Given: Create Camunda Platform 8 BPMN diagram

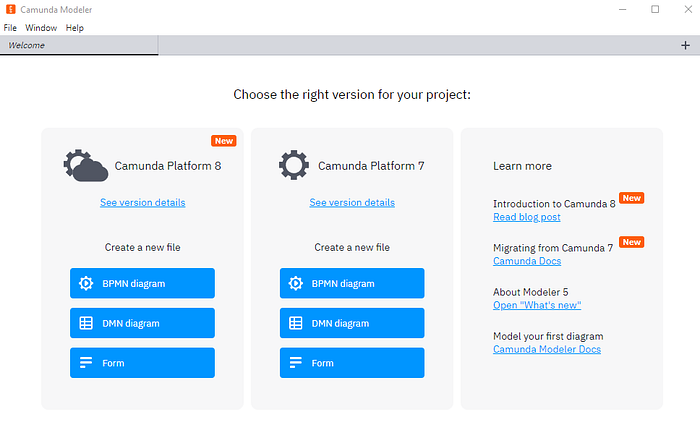Looking at the screenshot, I should coord(142,283).
